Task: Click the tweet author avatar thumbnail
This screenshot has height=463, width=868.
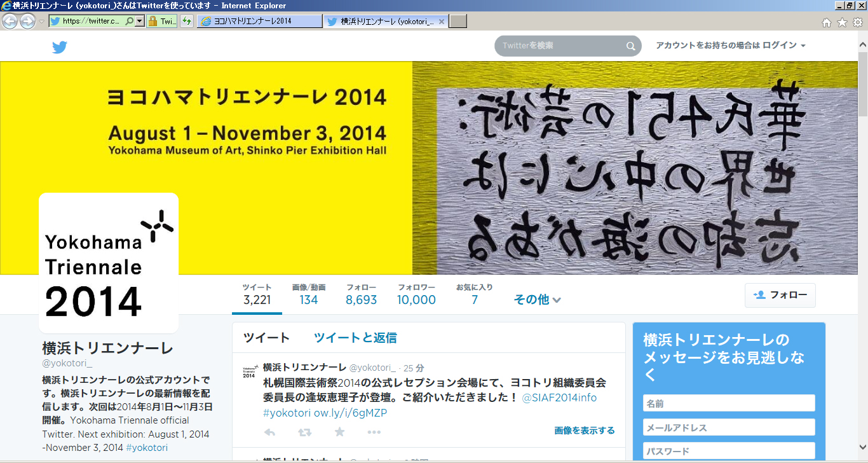Action: [250, 371]
